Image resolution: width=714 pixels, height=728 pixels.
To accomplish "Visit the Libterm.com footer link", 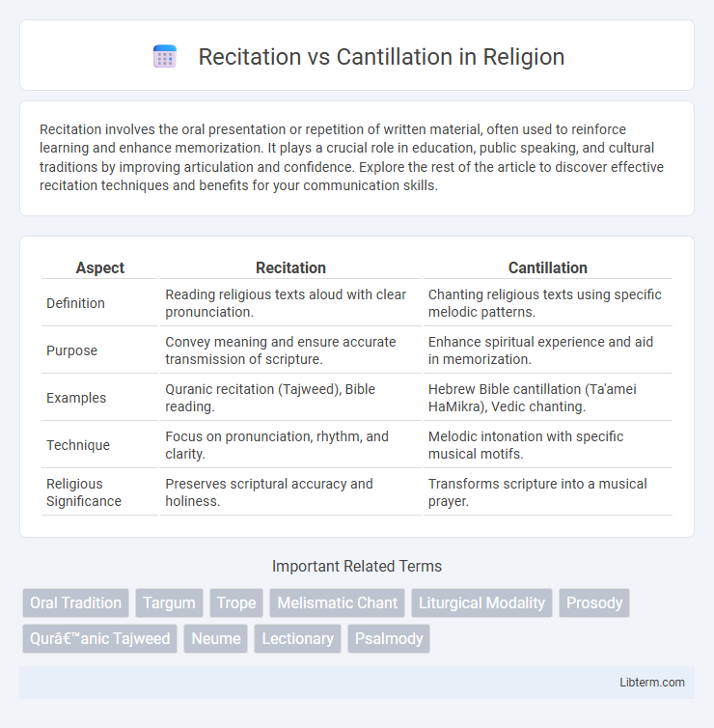I will pyautogui.click(x=652, y=682).
